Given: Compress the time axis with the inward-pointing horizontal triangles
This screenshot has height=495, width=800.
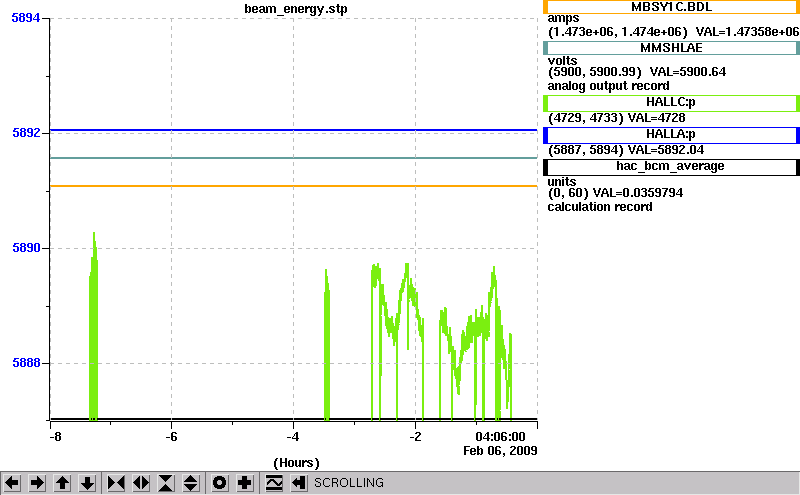Looking at the screenshot, I should coord(116,483).
